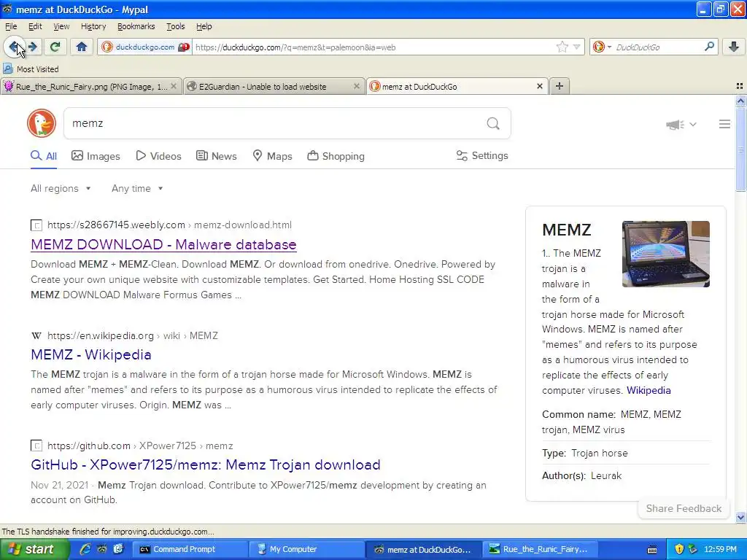Click the github result favicon

36,446
